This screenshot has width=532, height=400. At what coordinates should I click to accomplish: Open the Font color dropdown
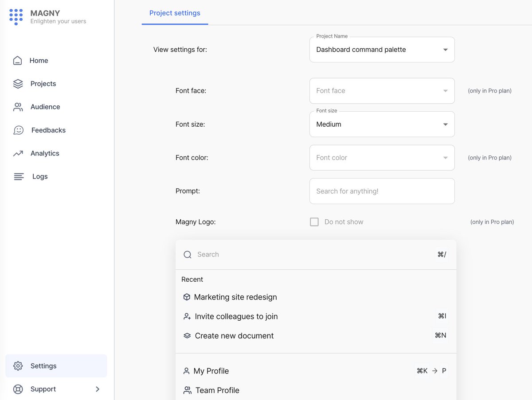click(x=382, y=158)
